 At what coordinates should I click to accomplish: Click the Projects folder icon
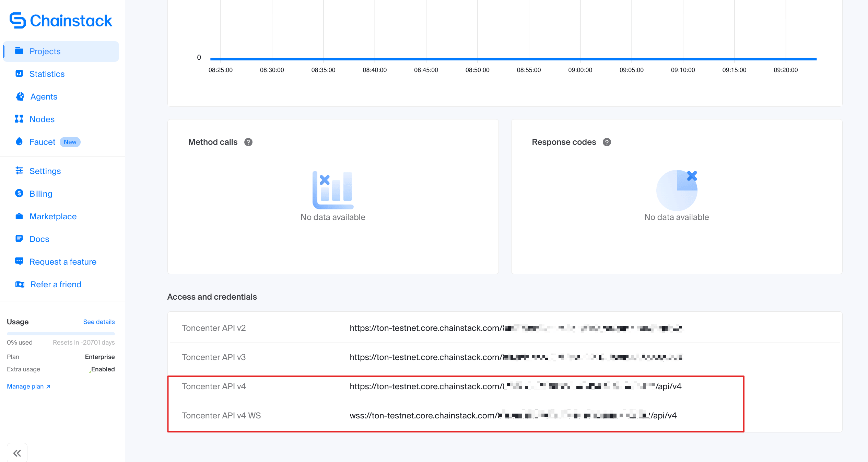pos(19,51)
